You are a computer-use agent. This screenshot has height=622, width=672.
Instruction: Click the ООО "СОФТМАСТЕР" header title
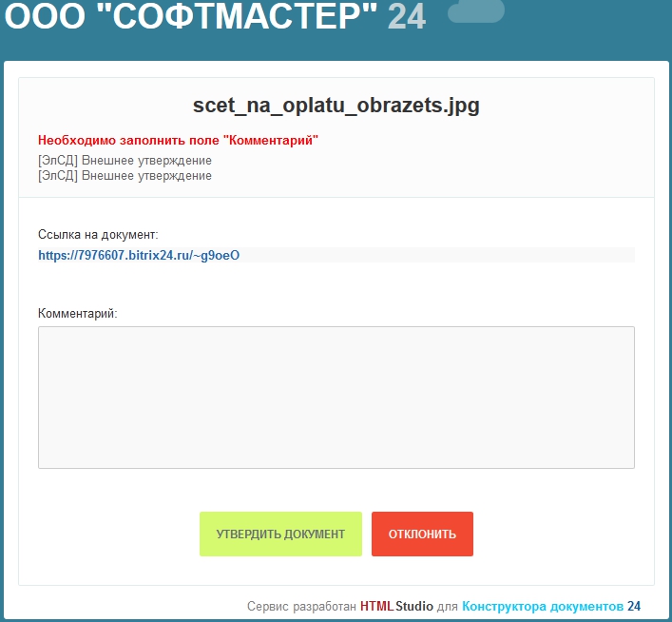click(x=190, y=16)
